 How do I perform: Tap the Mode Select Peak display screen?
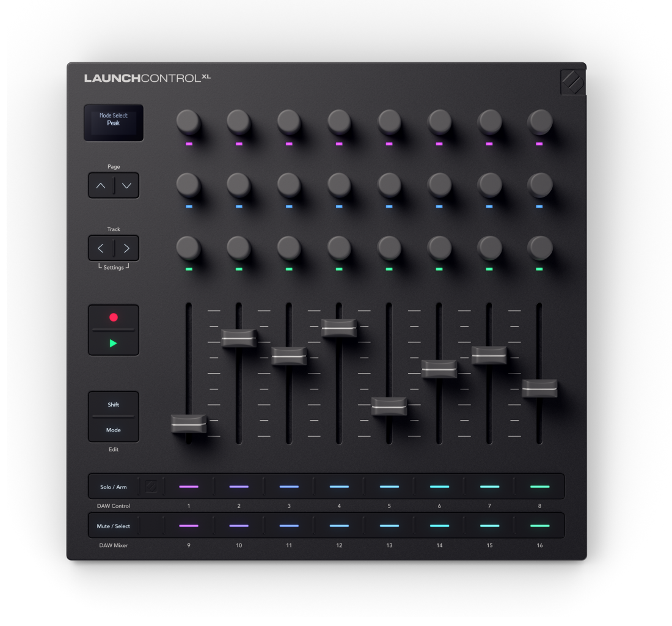[114, 123]
